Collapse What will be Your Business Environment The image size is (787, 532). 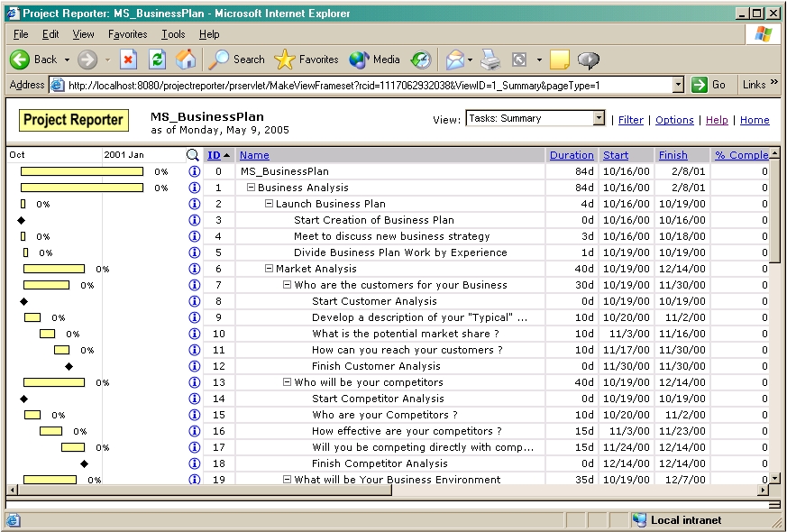point(287,480)
